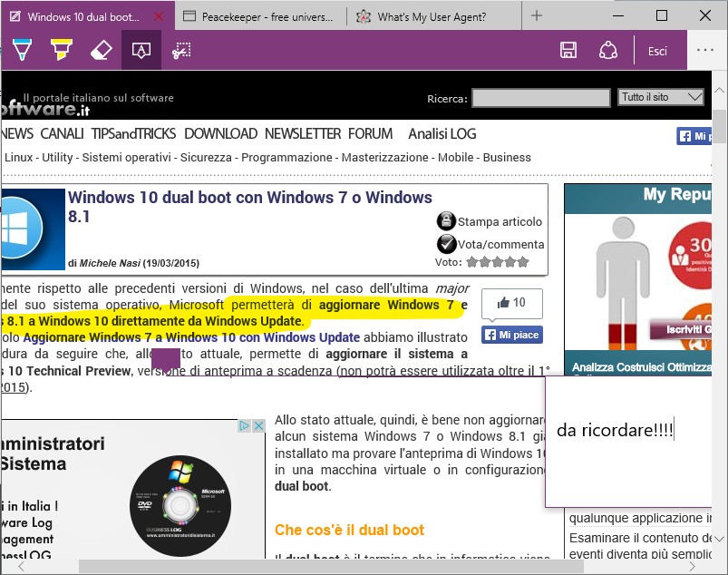Screen dimensions: 728x575
Task: Open the TIPSandTRICKS menu item
Action: click(133, 133)
